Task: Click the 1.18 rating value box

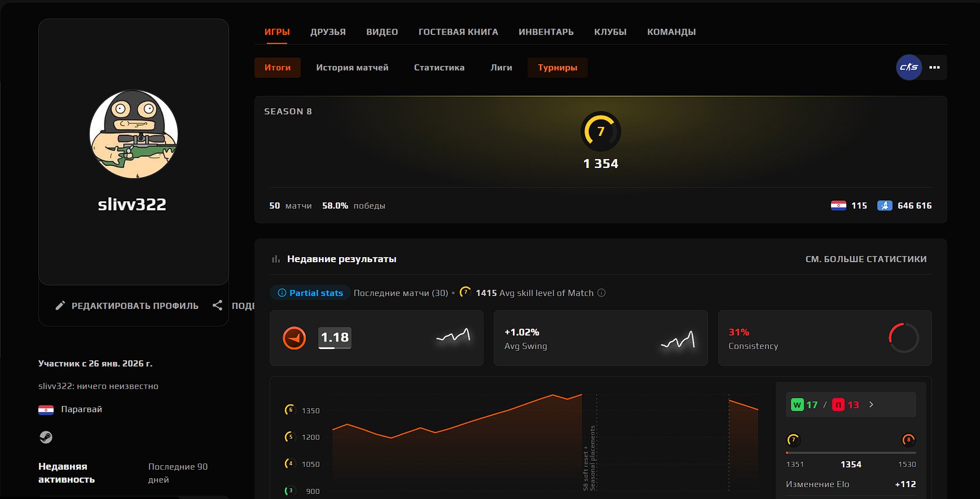Action: point(335,338)
